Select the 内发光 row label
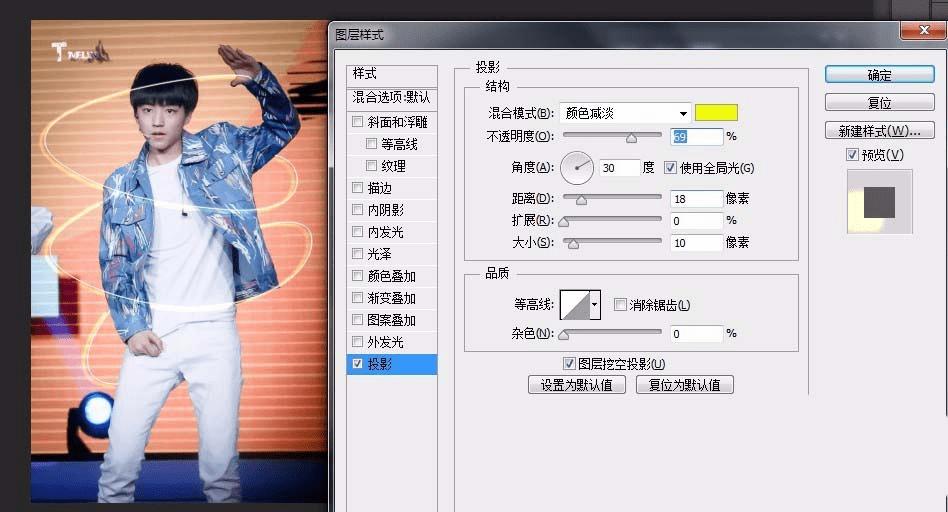 tap(385, 232)
